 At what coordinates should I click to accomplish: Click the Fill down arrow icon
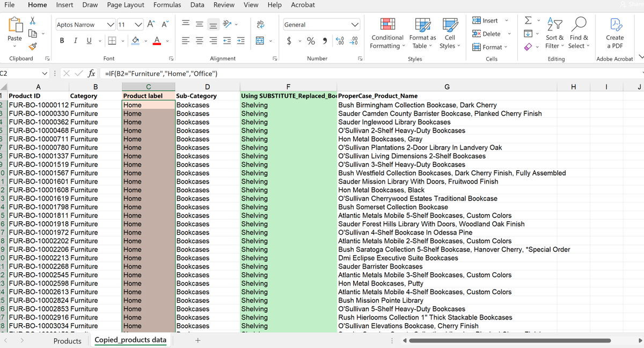(x=528, y=33)
